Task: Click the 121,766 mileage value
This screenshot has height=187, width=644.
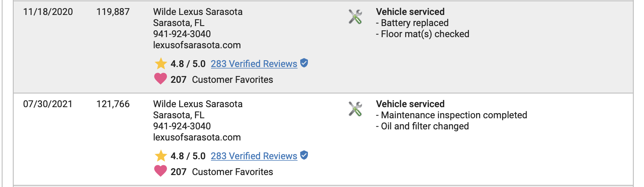Action: tap(113, 104)
